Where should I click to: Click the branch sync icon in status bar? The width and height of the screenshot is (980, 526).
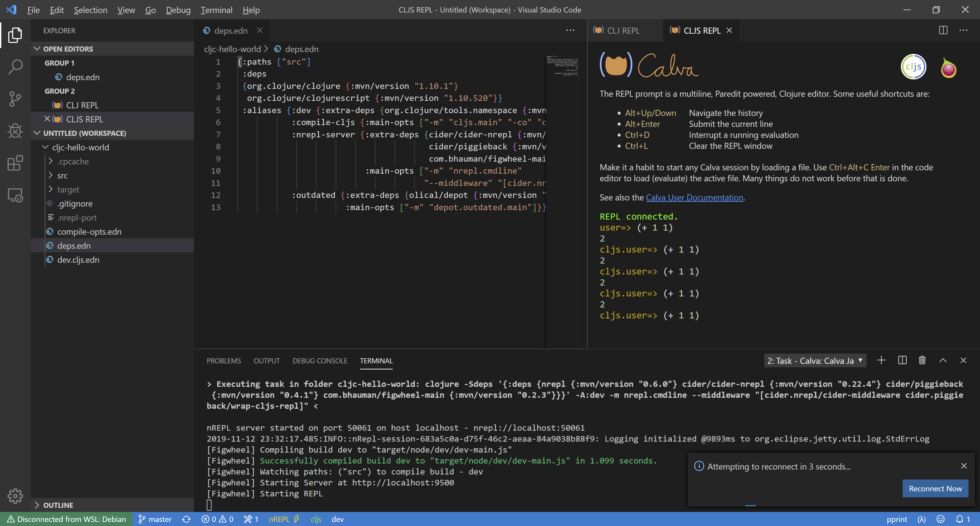(186, 519)
